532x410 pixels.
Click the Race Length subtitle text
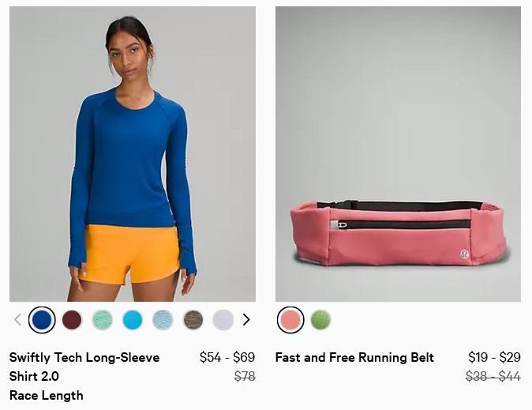coord(47,396)
